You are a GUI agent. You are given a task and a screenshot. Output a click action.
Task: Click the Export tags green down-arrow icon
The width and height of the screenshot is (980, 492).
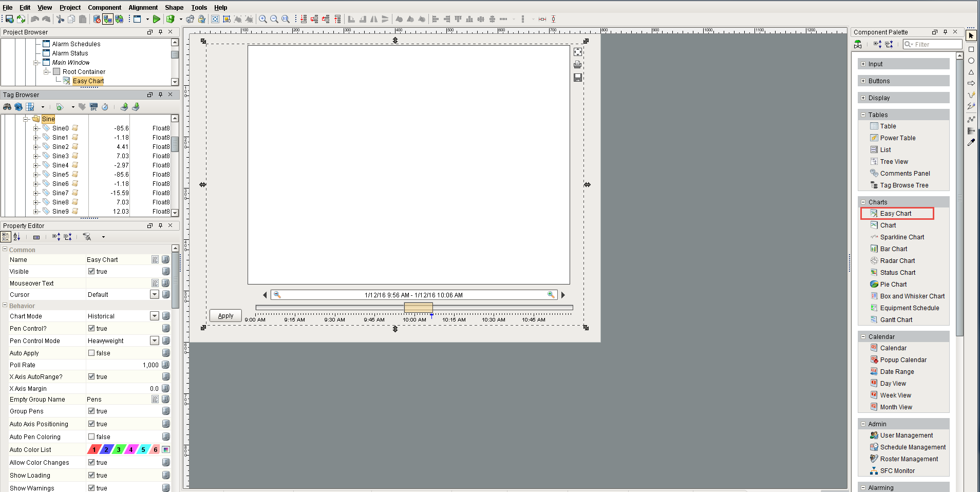136,107
